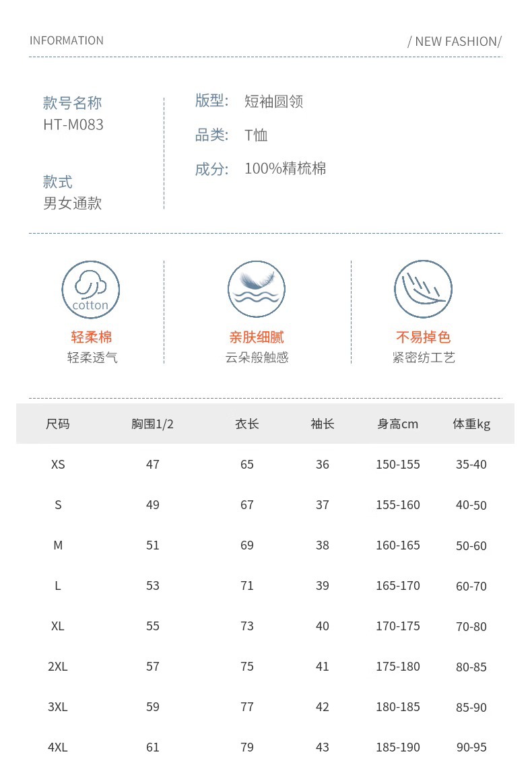Select the 4XL size row label
The height and width of the screenshot is (767, 532).
point(58,747)
